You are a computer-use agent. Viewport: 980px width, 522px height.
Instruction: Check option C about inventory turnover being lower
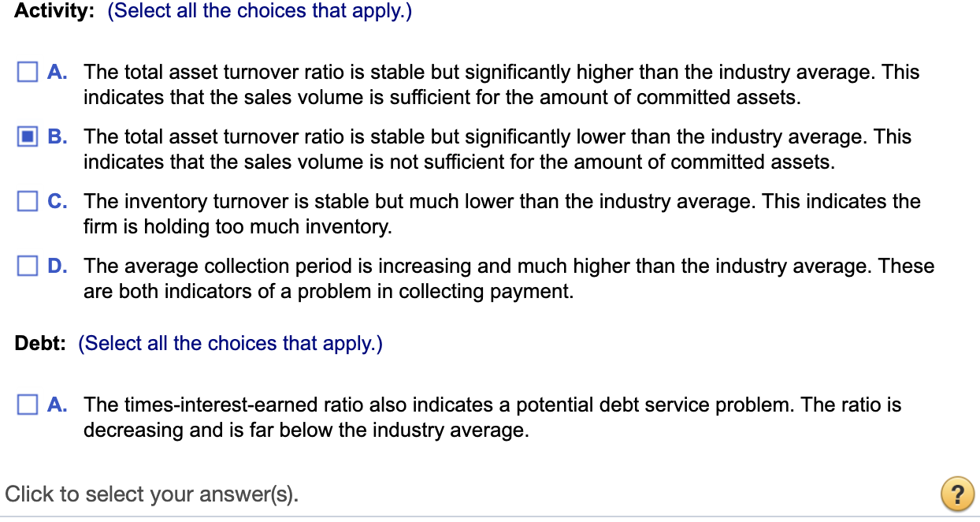pyautogui.click(x=27, y=201)
